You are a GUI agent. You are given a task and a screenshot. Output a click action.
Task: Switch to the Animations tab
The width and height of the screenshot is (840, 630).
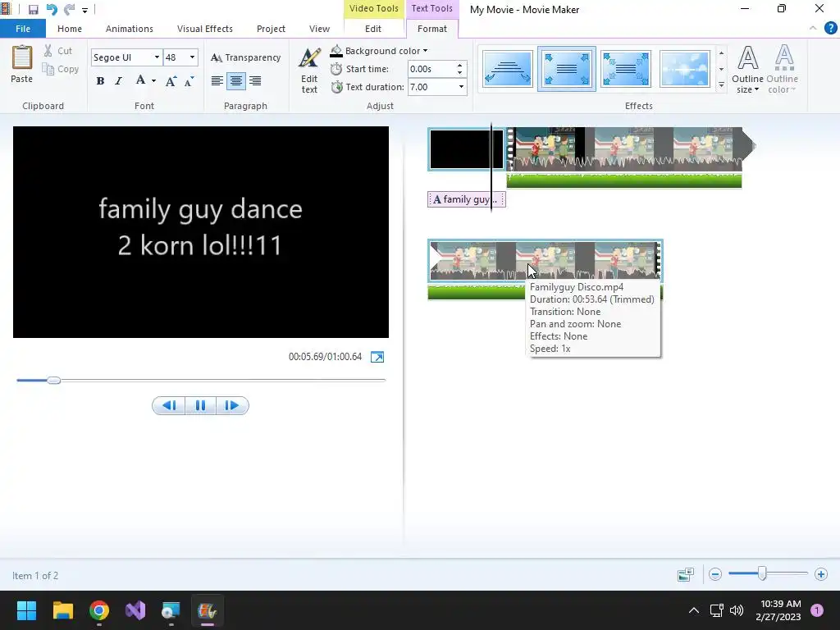click(x=129, y=29)
